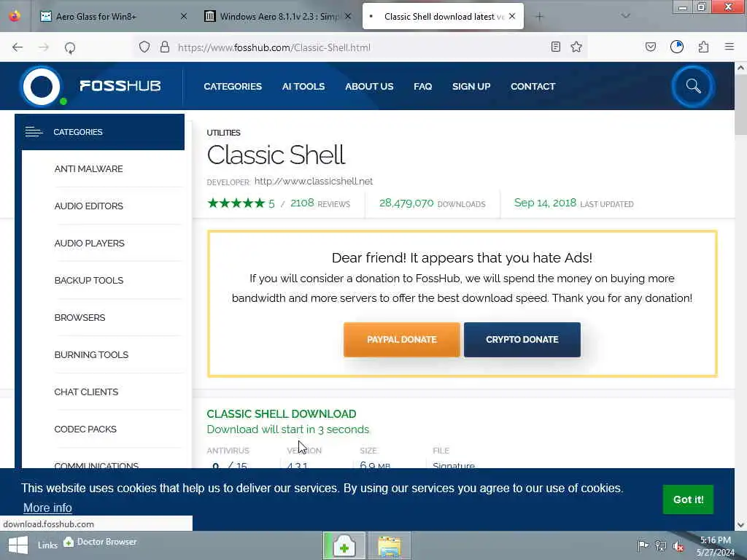Click SIGN UP in the header
Screen dimensions: 747x560
(471, 86)
